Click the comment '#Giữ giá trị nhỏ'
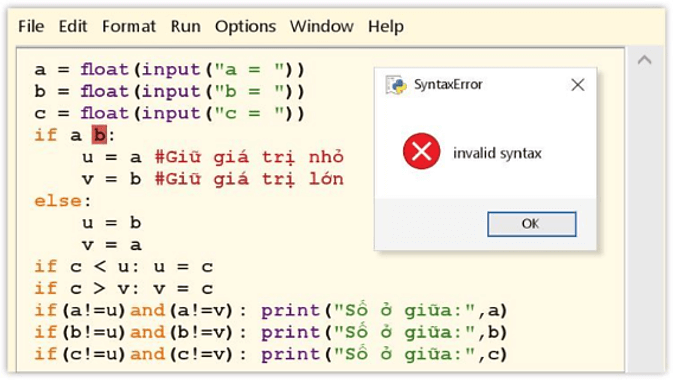 [249, 157]
